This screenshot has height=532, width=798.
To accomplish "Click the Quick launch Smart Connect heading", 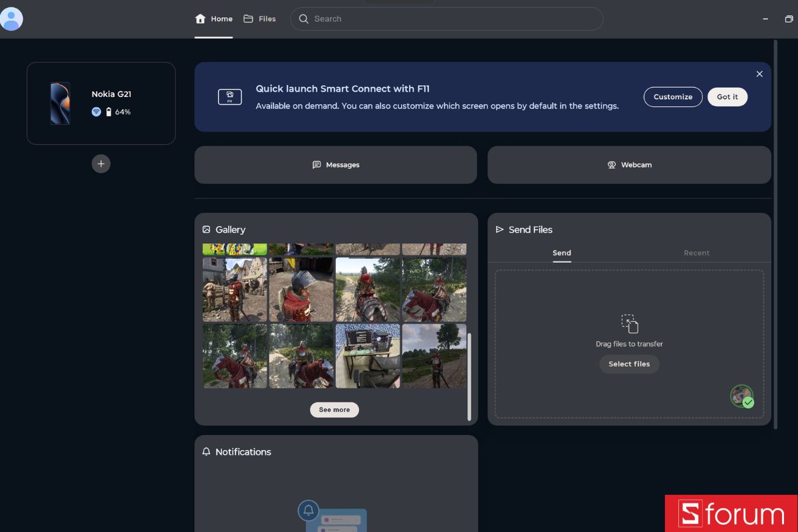I will (x=342, y=89).
